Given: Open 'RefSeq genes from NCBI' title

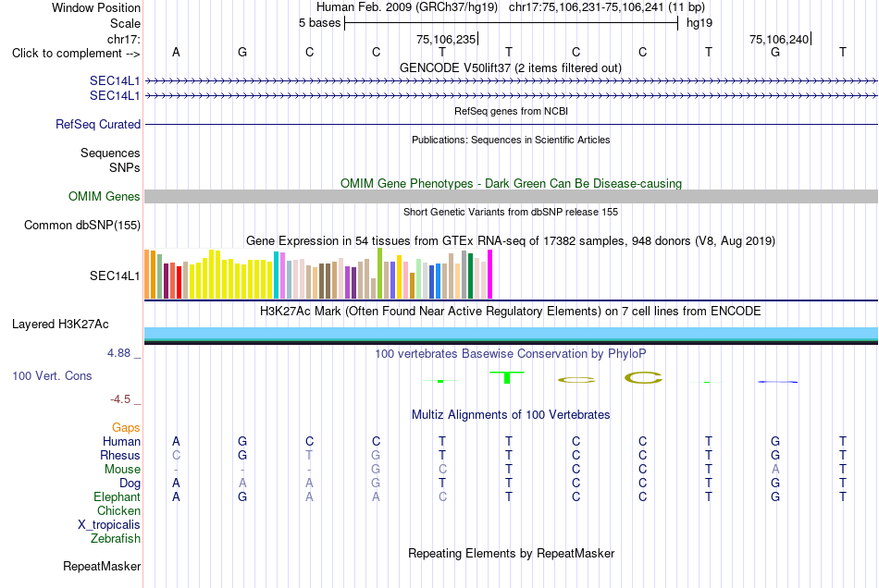Looking at the screenshot, I should point(512,111).
